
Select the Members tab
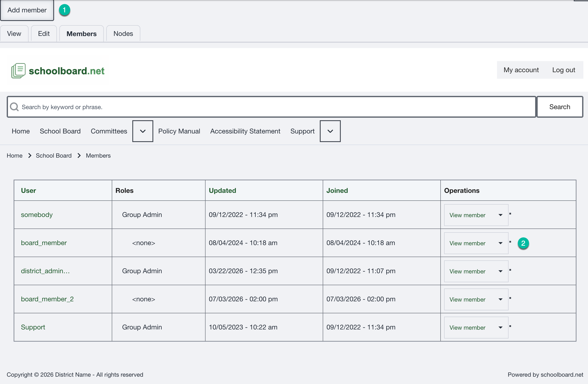pos(82,34)
